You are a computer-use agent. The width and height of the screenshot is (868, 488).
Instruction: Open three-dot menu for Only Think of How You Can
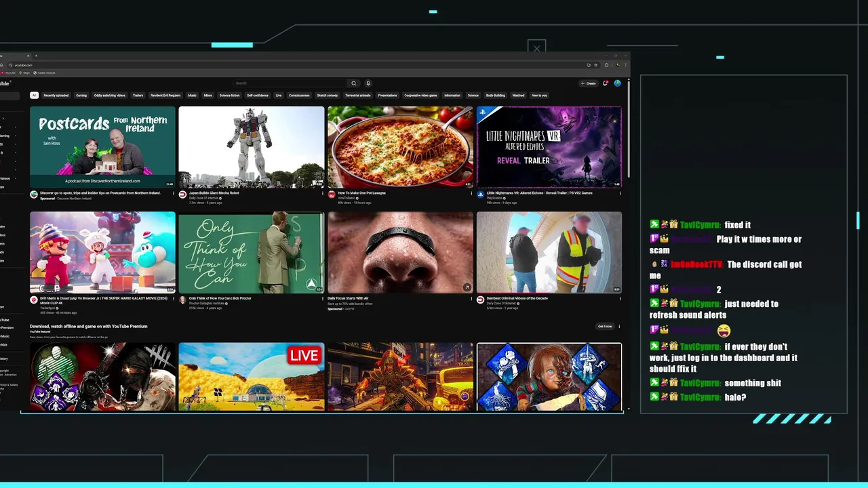tap(322, 299)
